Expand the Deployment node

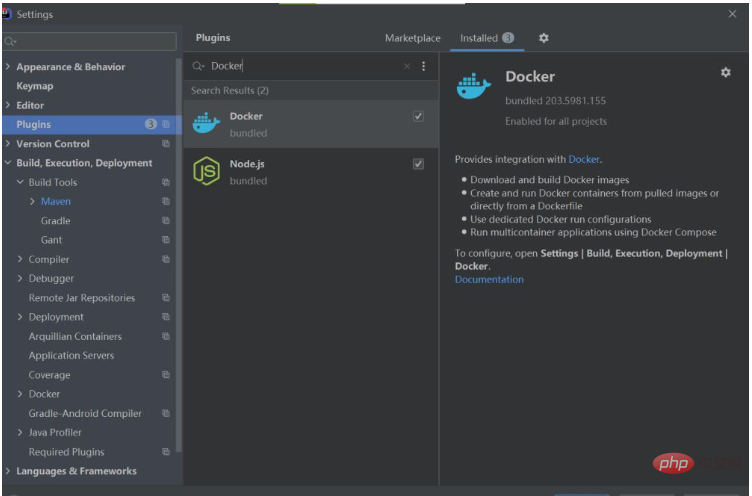click(x=20, y=317)
